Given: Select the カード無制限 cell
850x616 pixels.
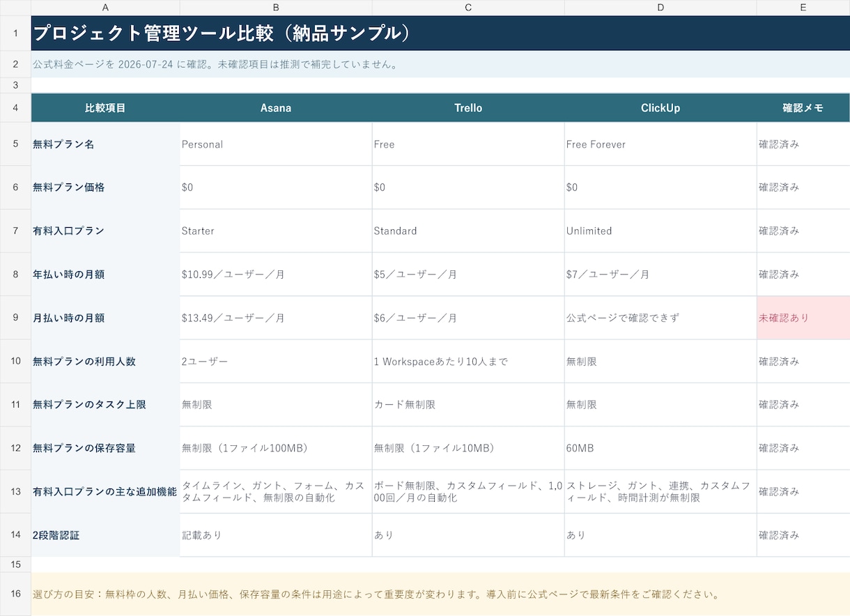Looking at the screenshot, I should [x=468, y=404].
